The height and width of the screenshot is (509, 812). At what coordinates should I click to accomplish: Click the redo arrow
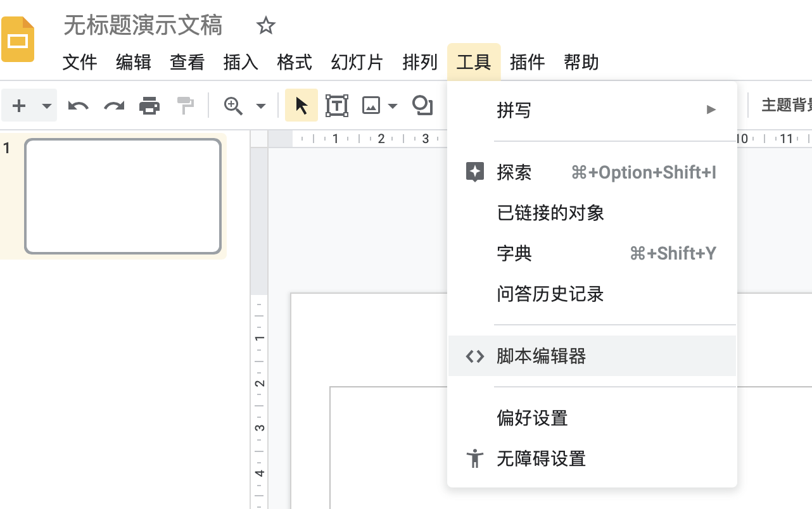114,106
